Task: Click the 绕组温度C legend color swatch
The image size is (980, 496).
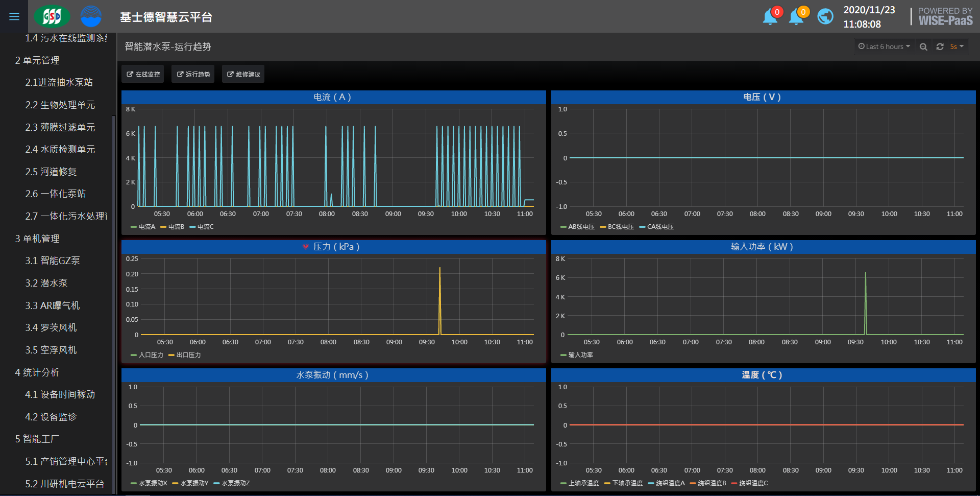Action: point(734,483)
